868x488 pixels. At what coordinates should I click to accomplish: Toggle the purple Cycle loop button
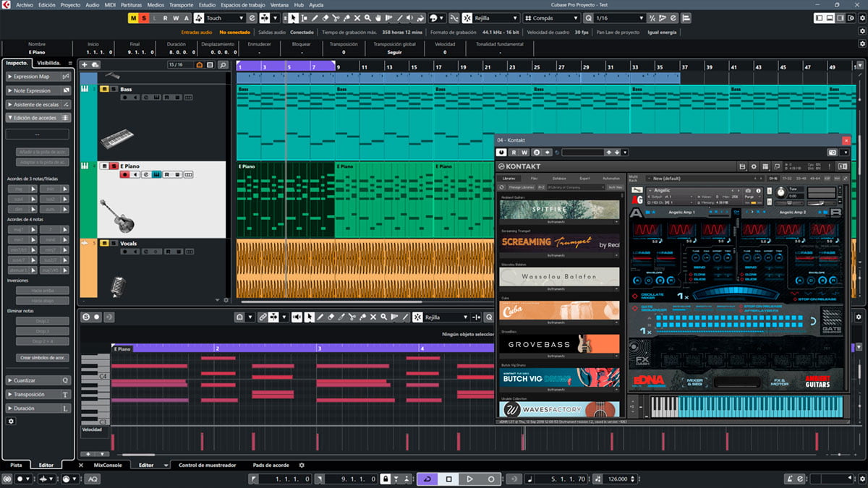[427, 479]
